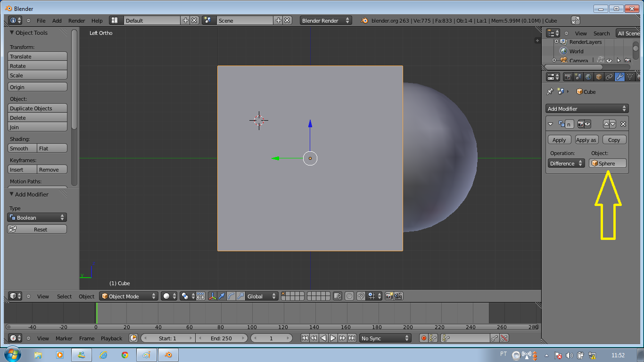Open the Render properties tab
Screen dimensions: 644x362
pos(568,77)
